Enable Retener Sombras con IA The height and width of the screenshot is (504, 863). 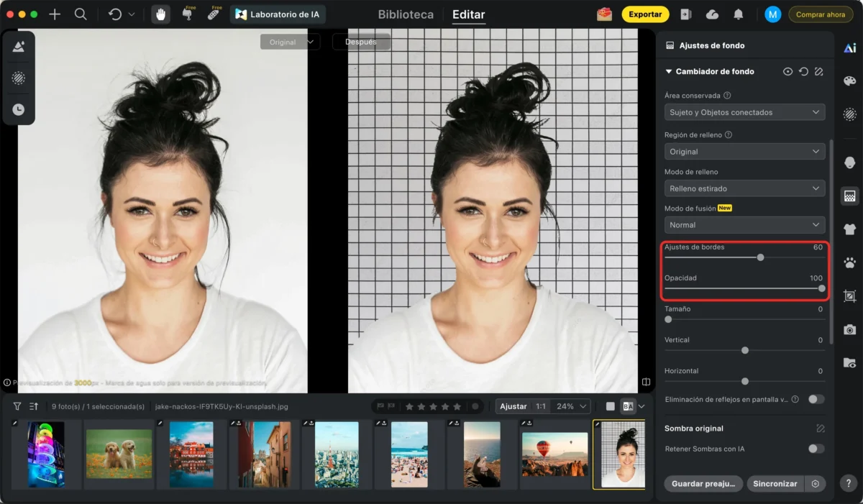click(x=816, y=449)
